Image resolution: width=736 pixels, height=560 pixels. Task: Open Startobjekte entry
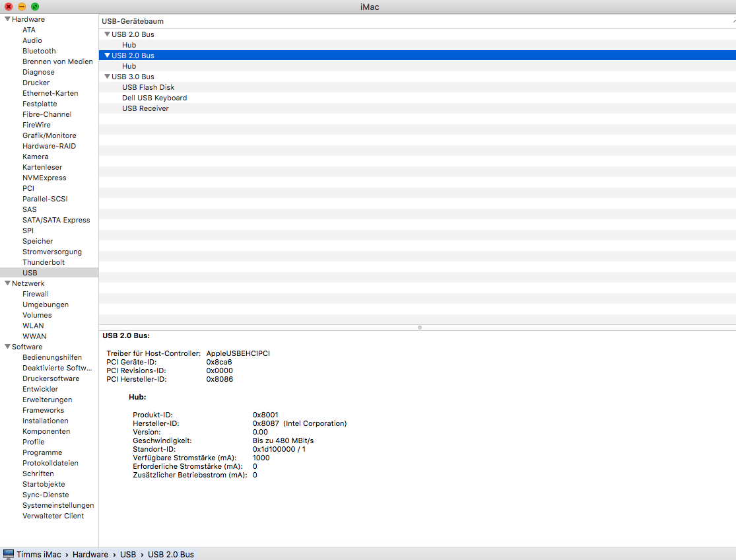44,484
